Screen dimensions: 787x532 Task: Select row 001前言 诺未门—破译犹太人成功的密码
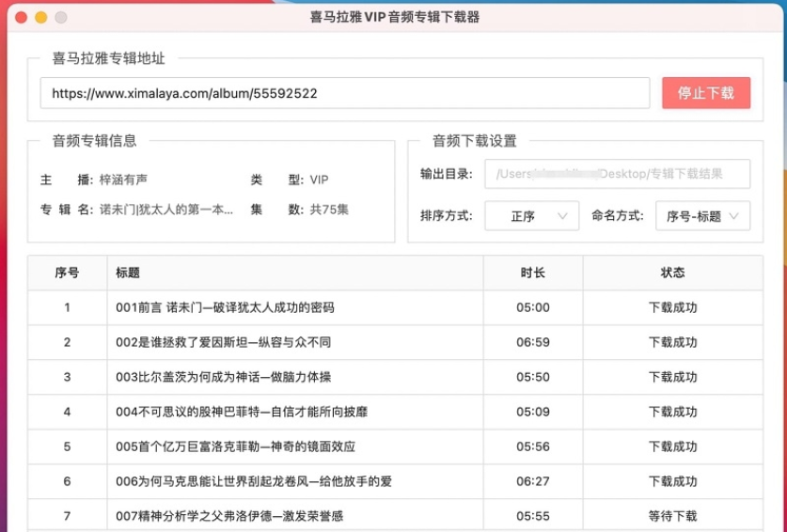pyautogui.click(x=396, y=307)
